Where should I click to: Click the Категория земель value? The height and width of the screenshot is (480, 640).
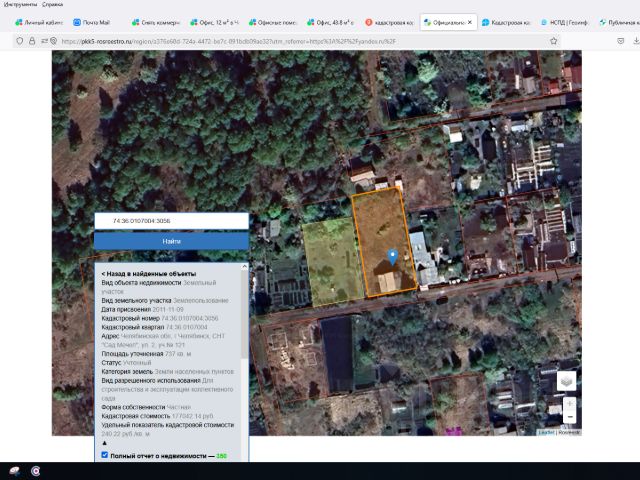coord(194,371)
